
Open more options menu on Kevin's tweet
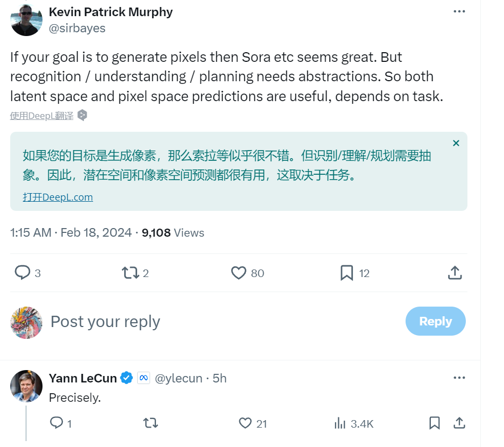click(x=459, y=11)
